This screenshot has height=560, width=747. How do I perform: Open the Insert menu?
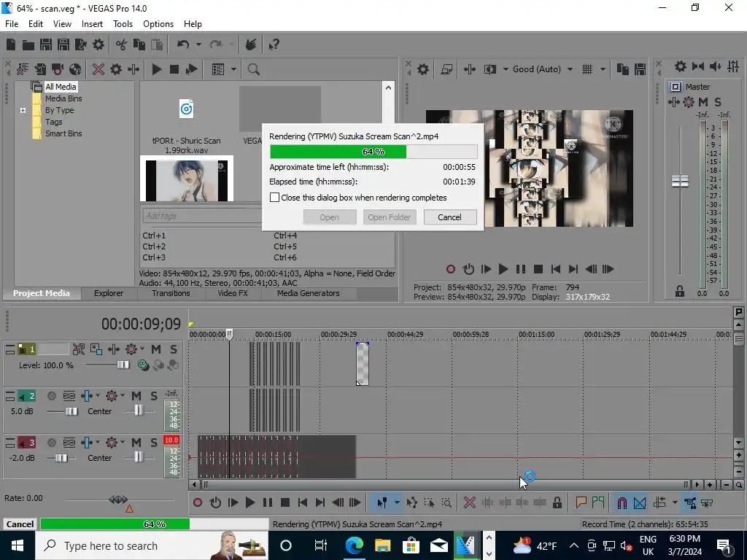[92, 24]
